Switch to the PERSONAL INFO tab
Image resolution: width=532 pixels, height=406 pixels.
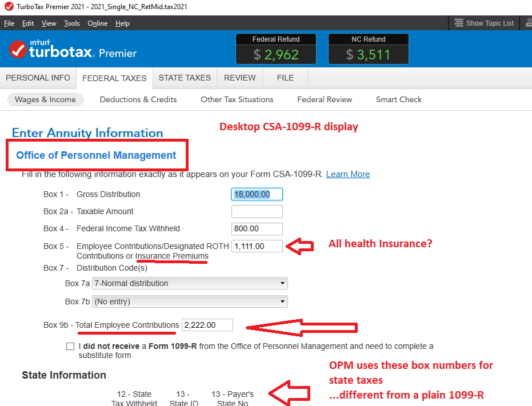click(38, 78)
